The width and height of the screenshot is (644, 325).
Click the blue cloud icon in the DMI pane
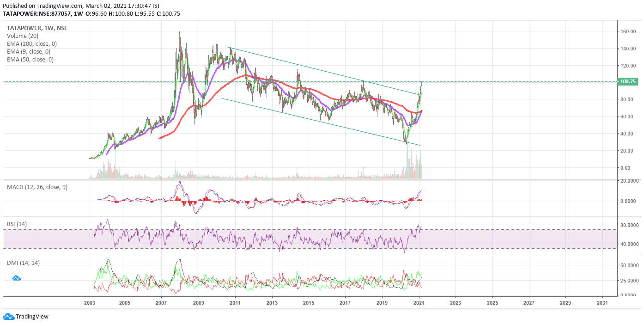pyautogui.click(x=17, y=278)
